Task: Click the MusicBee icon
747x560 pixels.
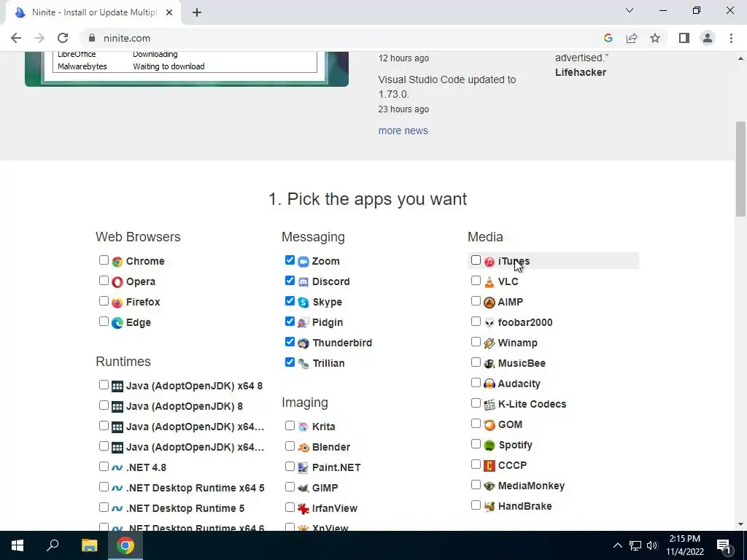Action: [489, 364]
